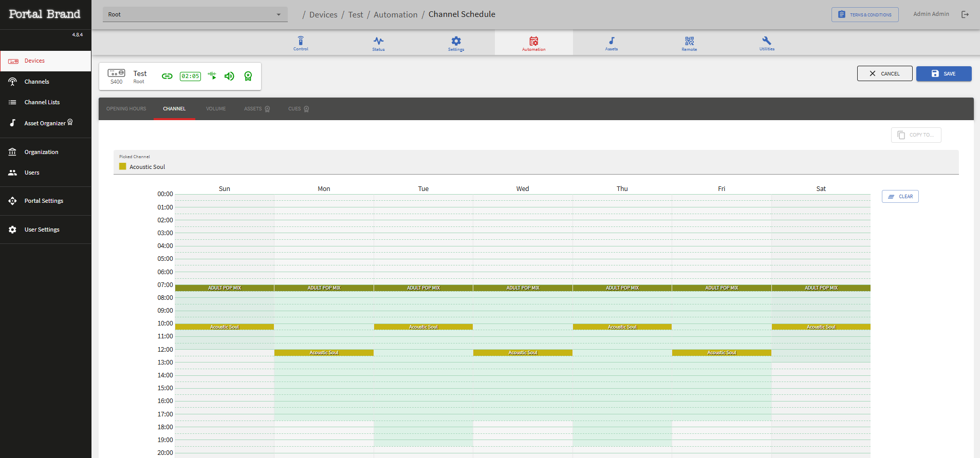Click the logout icon beside Admin Admin
The width and height of the screenshot is (980, 458).
pos(965,14)
